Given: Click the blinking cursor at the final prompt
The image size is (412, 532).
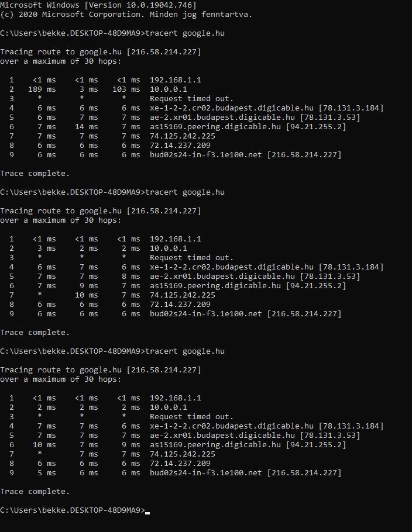Looking at the screenshot, I should 147,512.
